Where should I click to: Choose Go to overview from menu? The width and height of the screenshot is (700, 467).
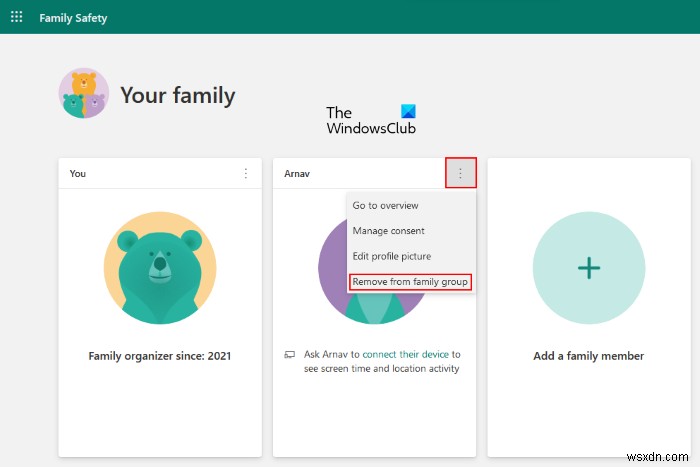[x=386, y=205]
